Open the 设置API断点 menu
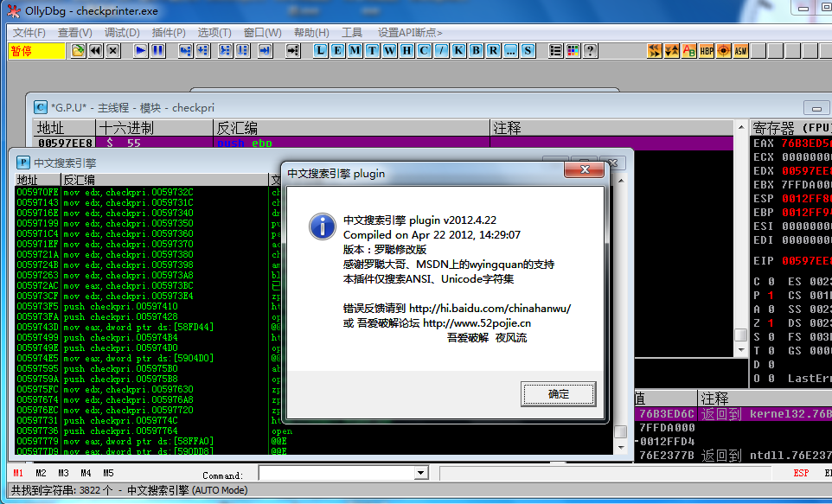The image size is (832, 504). [x=410, y=32]
